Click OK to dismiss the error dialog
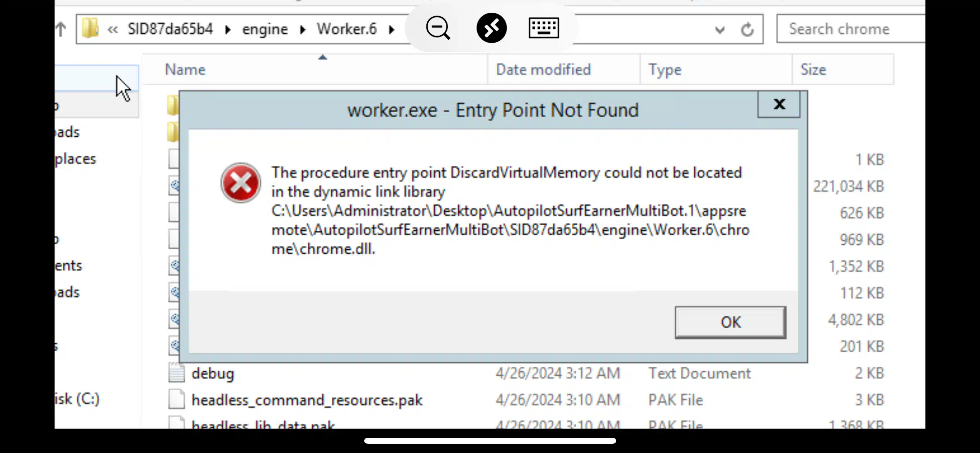Screen dimensions: 980x453 [730, 322]
